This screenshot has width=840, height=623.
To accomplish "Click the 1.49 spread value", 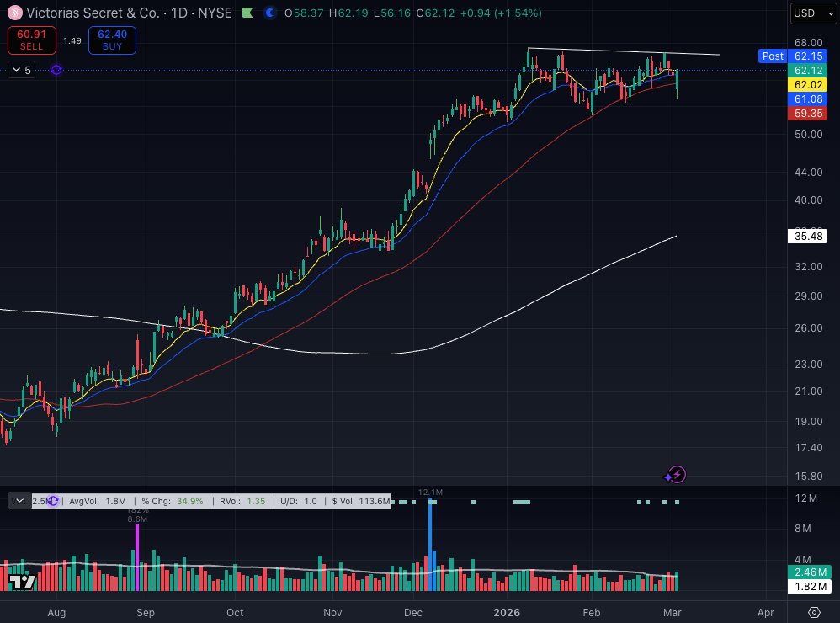I will point(72,40).
